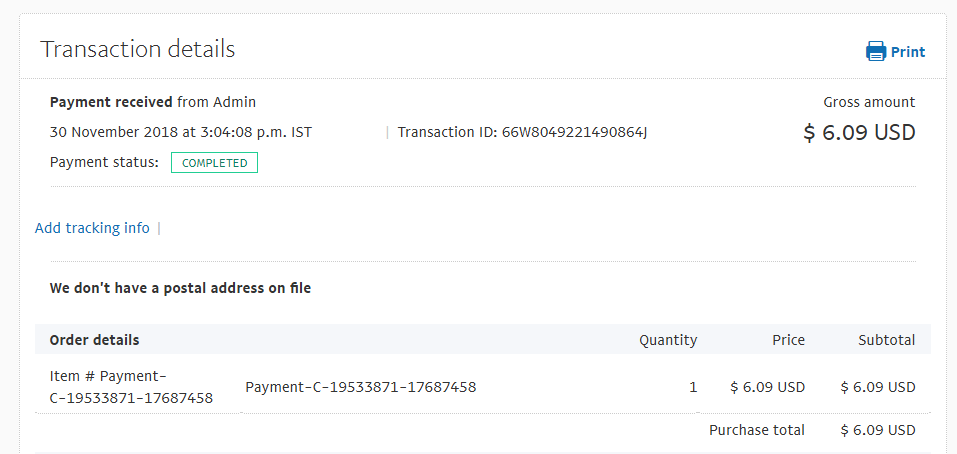This screenshot has height=454, width=957.
Task: Click the Gross amount label
Action: [x=869, y=103]
